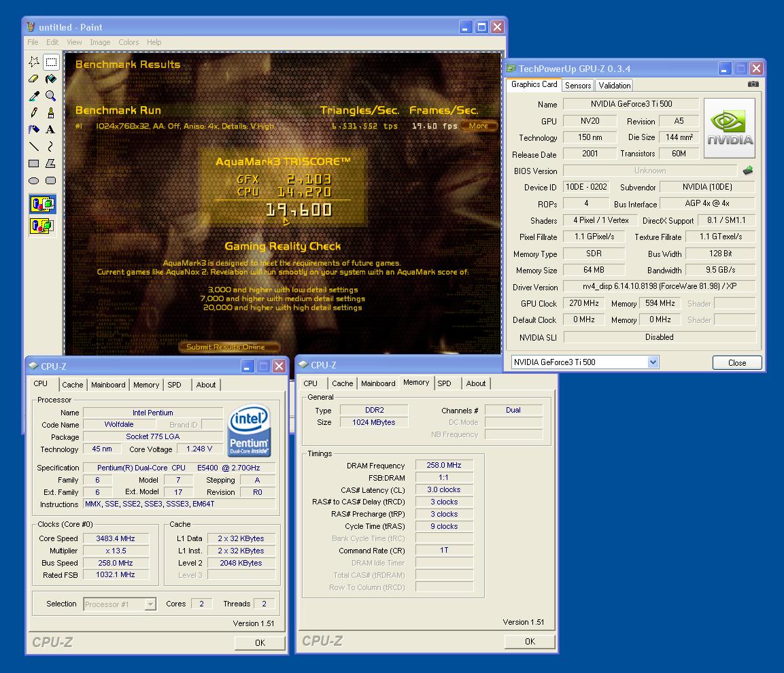Open the Cache tab in left CPU-Z window
The image size is (784, 673).
73,385
